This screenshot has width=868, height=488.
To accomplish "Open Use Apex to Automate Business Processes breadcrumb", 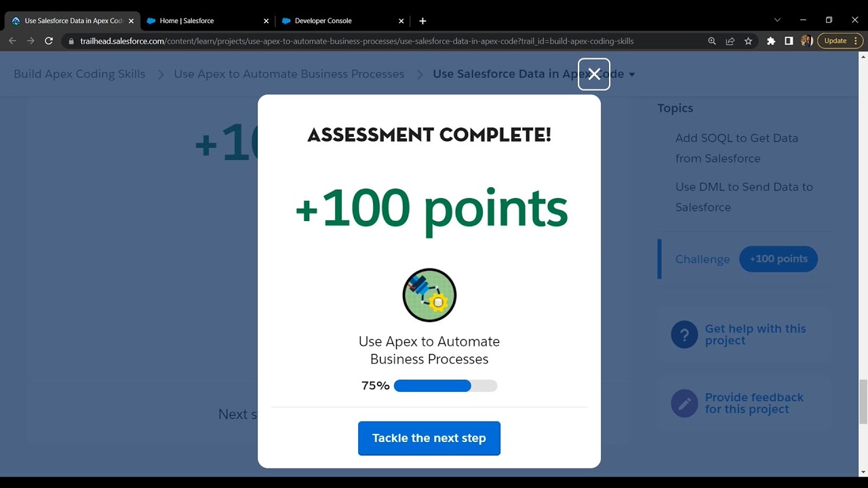I will point(289,74).
